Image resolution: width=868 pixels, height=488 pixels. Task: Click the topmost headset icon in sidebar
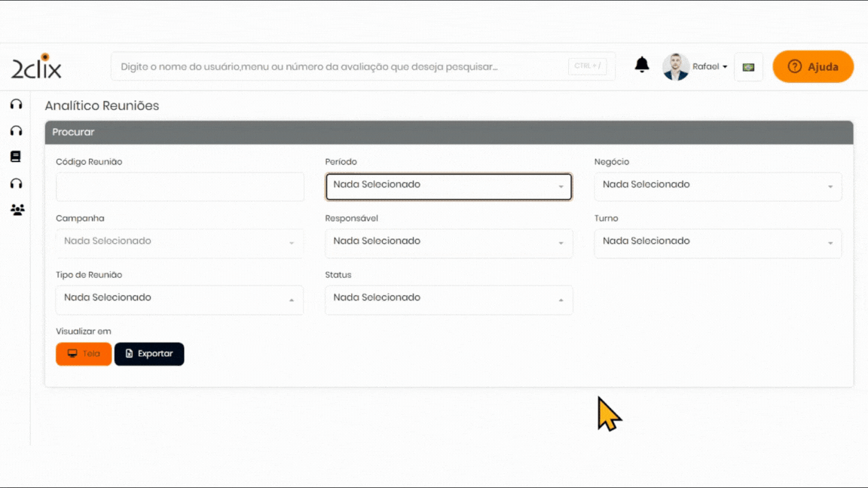[x=16, y=104]
